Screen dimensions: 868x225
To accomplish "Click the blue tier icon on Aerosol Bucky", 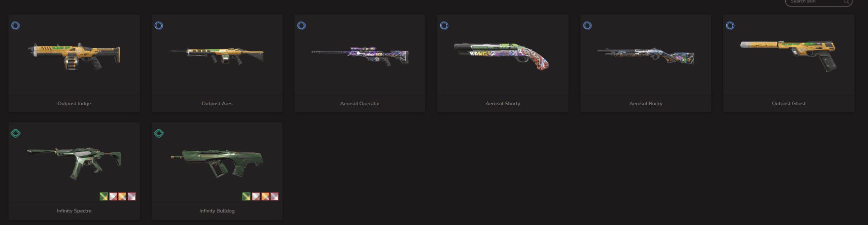I will (x=588, y=26).
